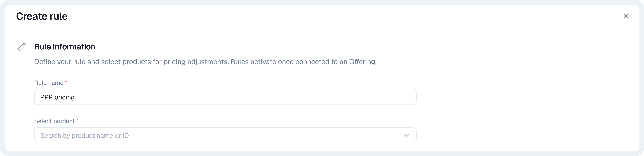The width and height of the screenshot is (644, 156).
Task: Expand the Select product dropdown chevron
Action: coord(406,135)
